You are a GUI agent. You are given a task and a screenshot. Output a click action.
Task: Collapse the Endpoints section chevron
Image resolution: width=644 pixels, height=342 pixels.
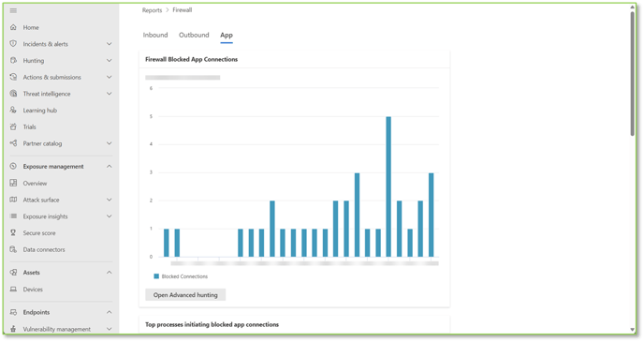[x=110, y=312]
